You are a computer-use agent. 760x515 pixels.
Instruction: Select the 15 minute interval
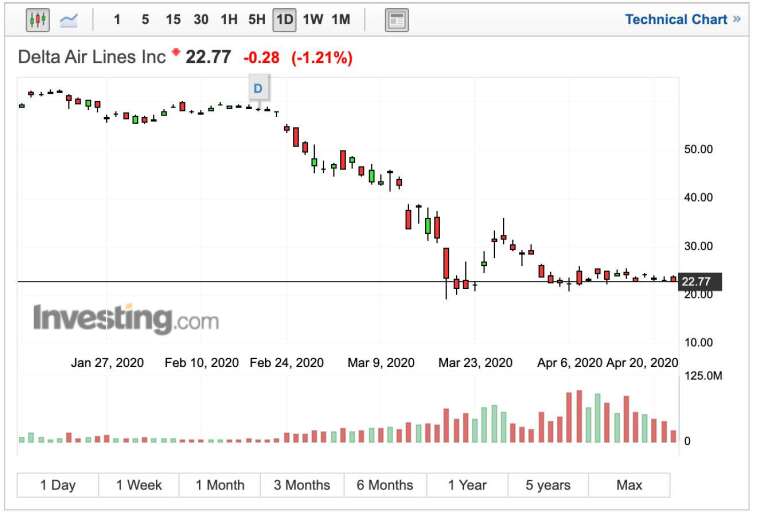tap(173, 20)
